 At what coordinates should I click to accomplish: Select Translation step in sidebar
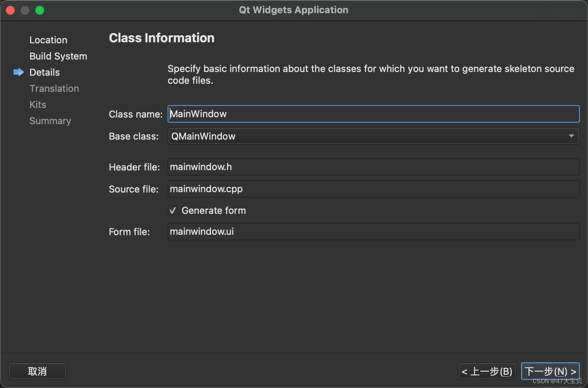coord(54,89)
